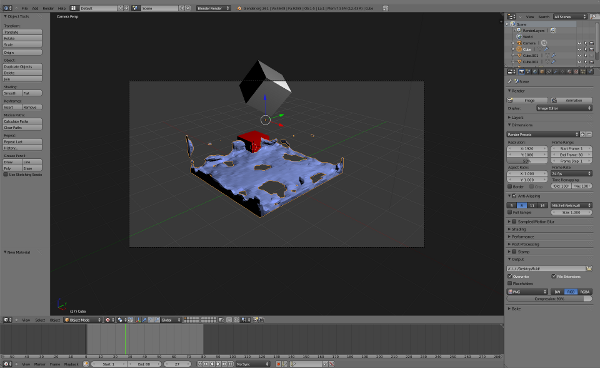600x368 pixels.
Task: Open the Render Presets dropdown
Action: tap(543, 134)
